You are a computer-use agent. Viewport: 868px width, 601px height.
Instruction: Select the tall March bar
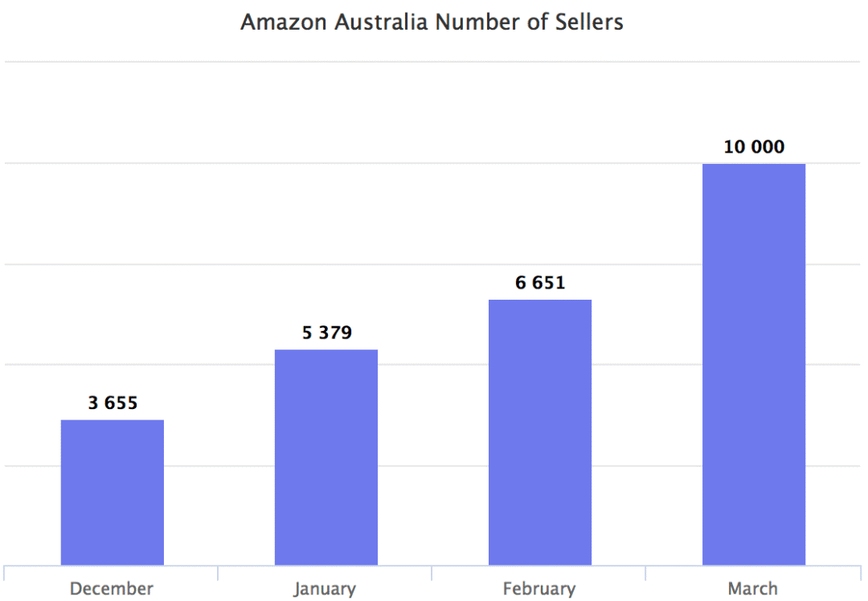[x=754, y=363]
